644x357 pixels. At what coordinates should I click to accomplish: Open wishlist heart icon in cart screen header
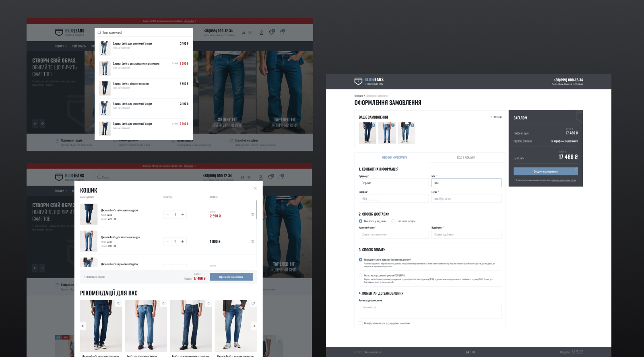point(271,177)
